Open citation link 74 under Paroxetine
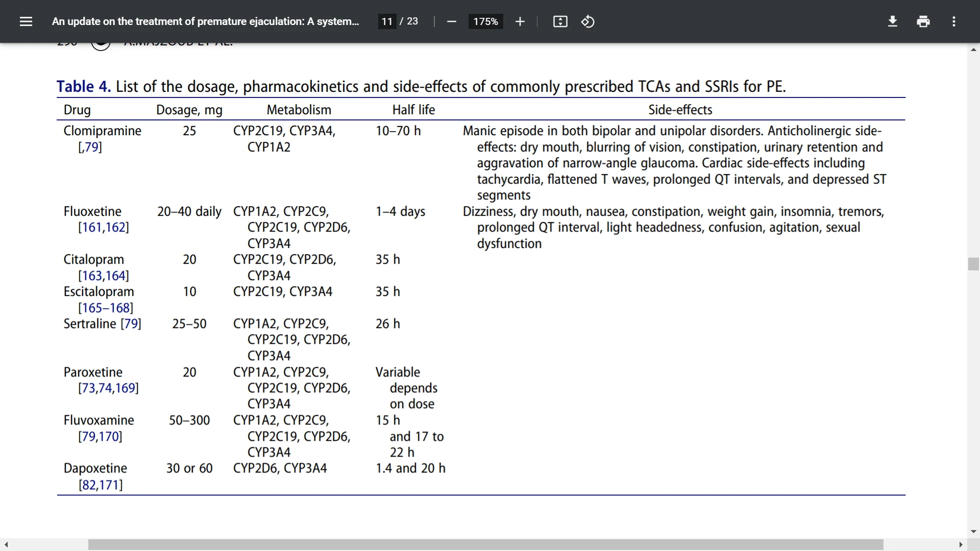The height and width of the screenshot is (551, 980). click(x=105, y=388)
